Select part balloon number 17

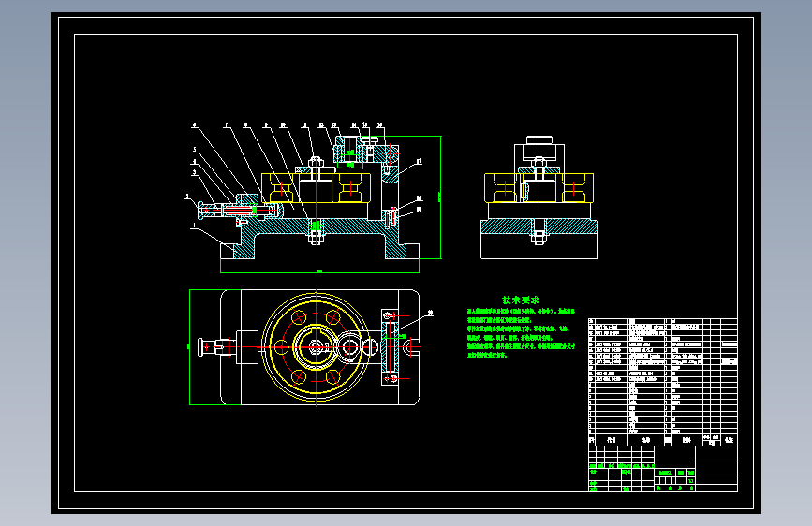[x=419, y=162]
